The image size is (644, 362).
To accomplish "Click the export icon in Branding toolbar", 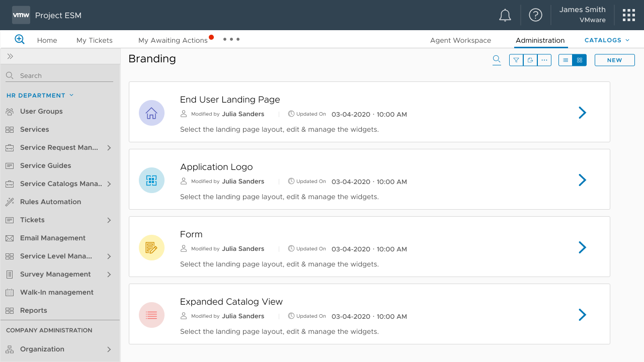I will (x=530, y=60).
